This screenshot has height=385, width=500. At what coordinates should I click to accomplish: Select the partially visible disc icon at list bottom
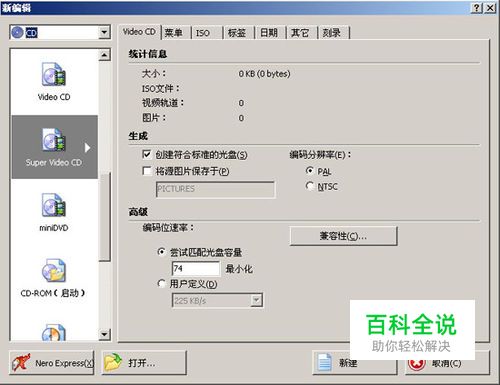54,332
